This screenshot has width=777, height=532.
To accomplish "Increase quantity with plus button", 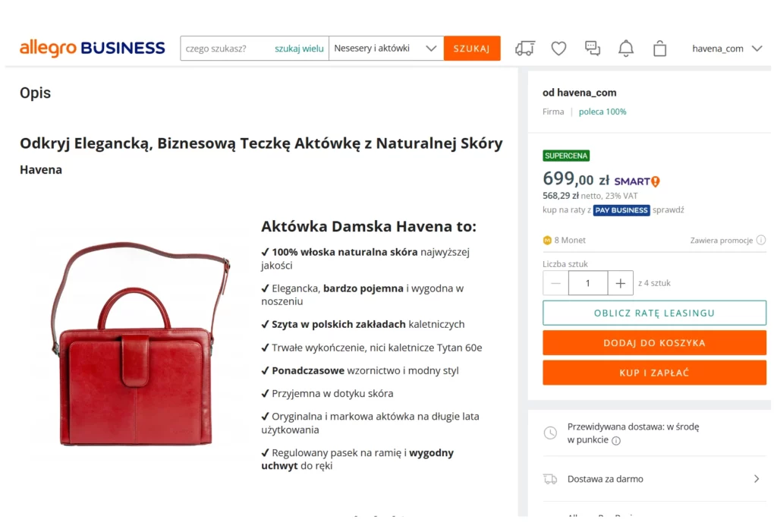I will click(620, 283).
